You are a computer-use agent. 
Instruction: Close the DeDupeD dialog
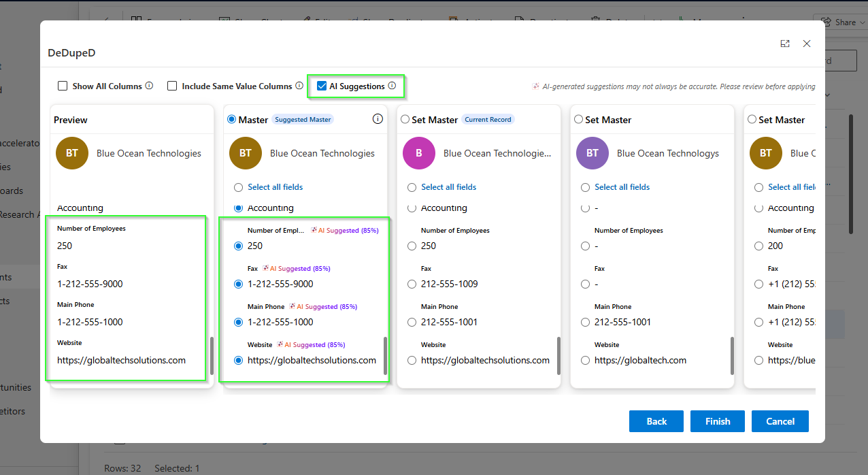pyautogui.click(x=807, y=44)
